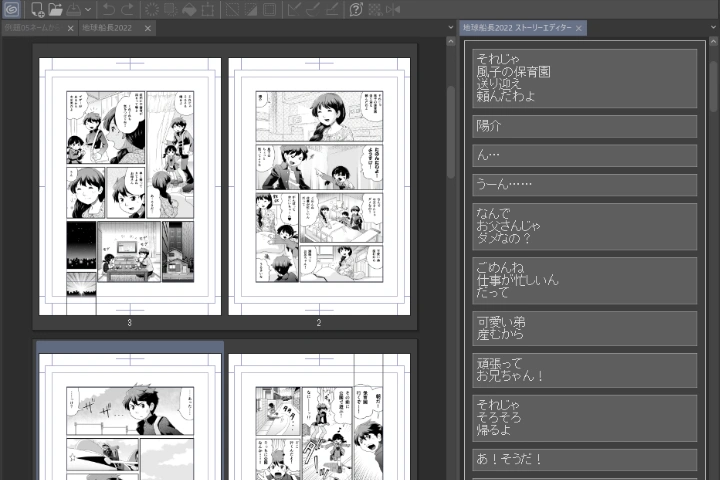Close the 地球船長2022 canvas tab

[x=148, y=28]
